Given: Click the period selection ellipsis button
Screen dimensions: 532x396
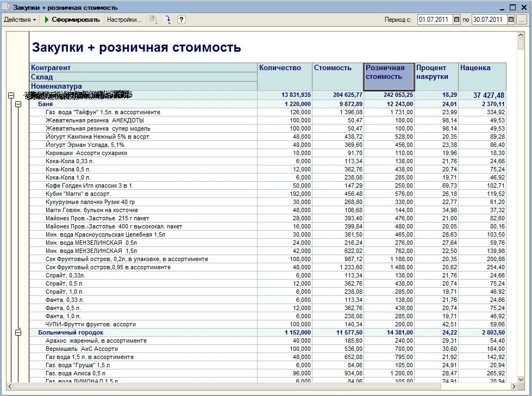Looking at the screenshot, I should (521, 20).
